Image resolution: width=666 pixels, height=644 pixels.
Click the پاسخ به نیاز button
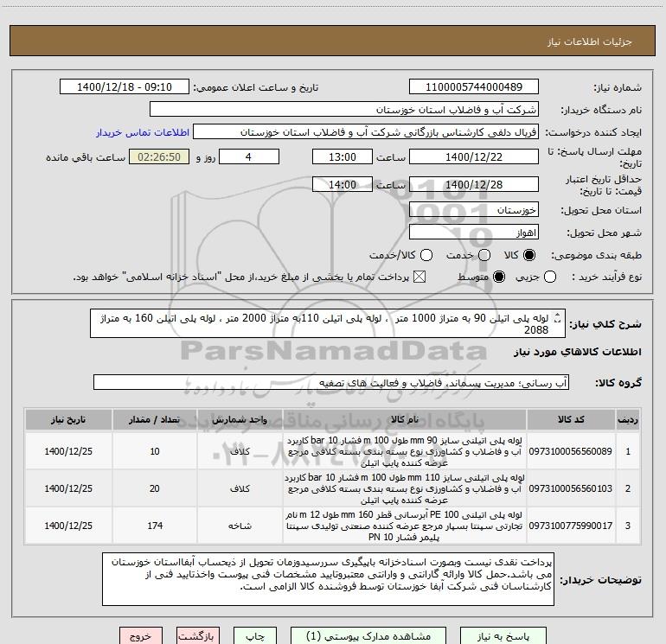coord(503,636)
